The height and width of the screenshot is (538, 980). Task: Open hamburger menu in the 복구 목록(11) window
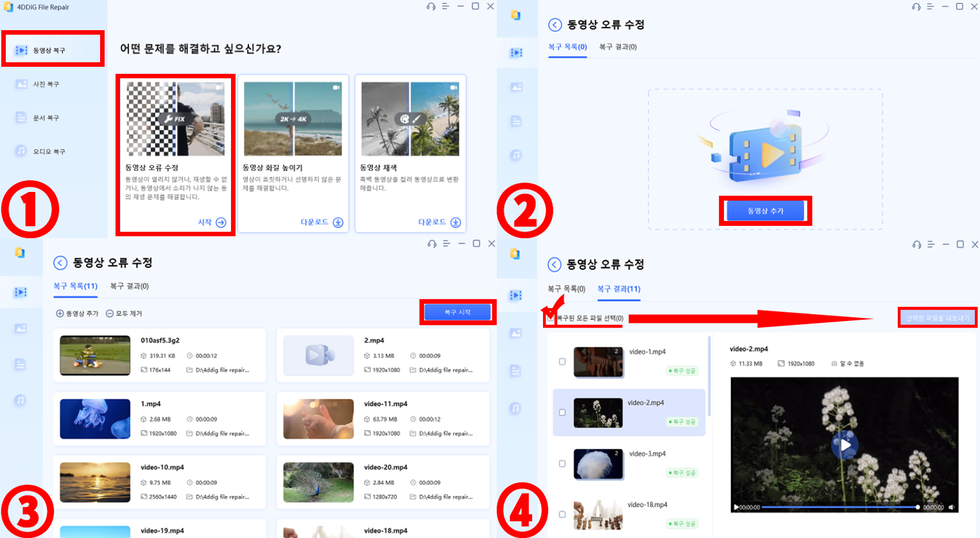pyautogui.click(x=447, y=244)
